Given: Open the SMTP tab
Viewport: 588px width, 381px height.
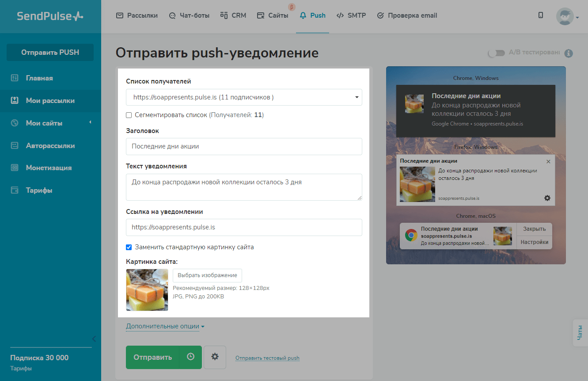Looking at the screenshot, I should (x=351, y=15).
